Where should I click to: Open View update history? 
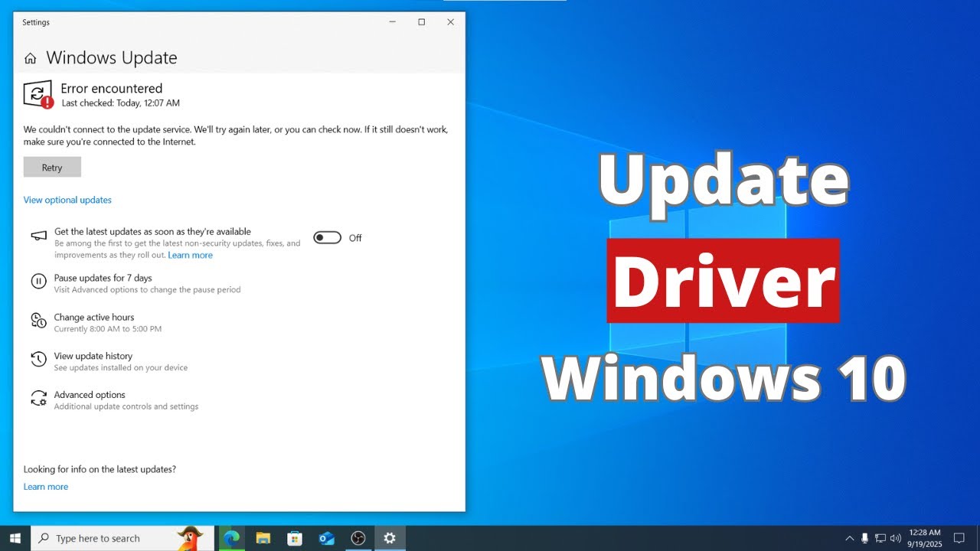(93, 356)
